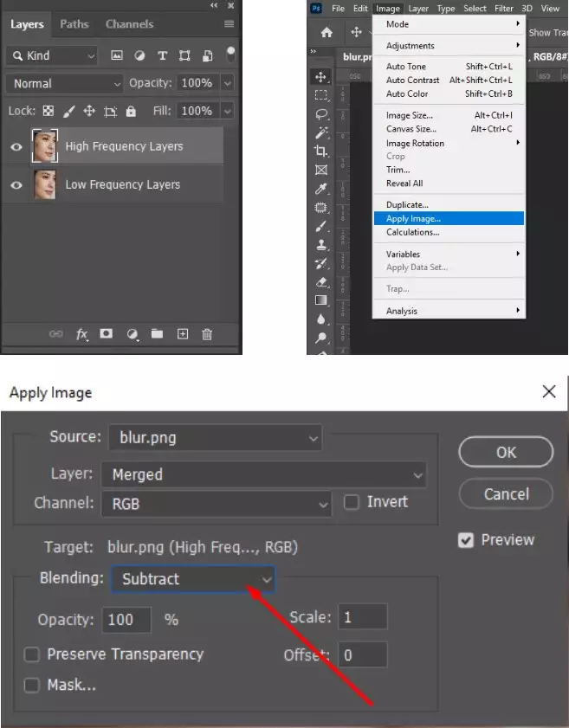Viewport: 569px width, 728px height.
Task: Open Layers panel options menu icon
Action: [229, 23]
